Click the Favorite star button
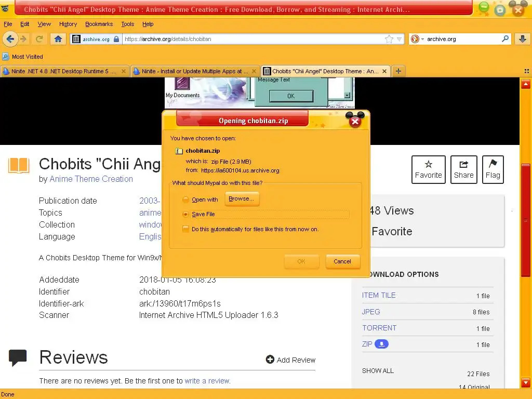532x399 pixels. (x=429, y=170)
